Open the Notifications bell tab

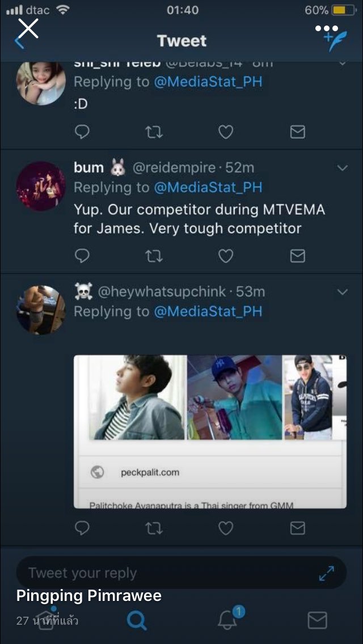coord(227,620)
